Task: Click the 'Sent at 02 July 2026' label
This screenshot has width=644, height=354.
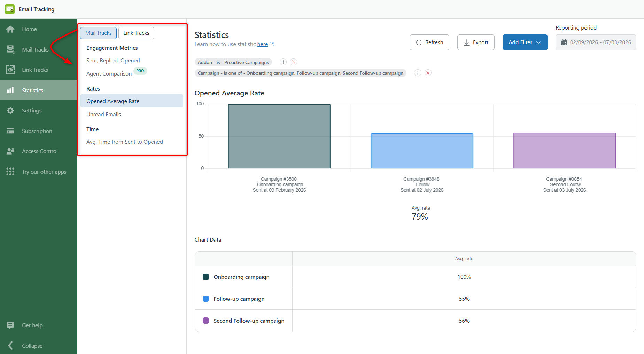Action: (x=422, y=190)
